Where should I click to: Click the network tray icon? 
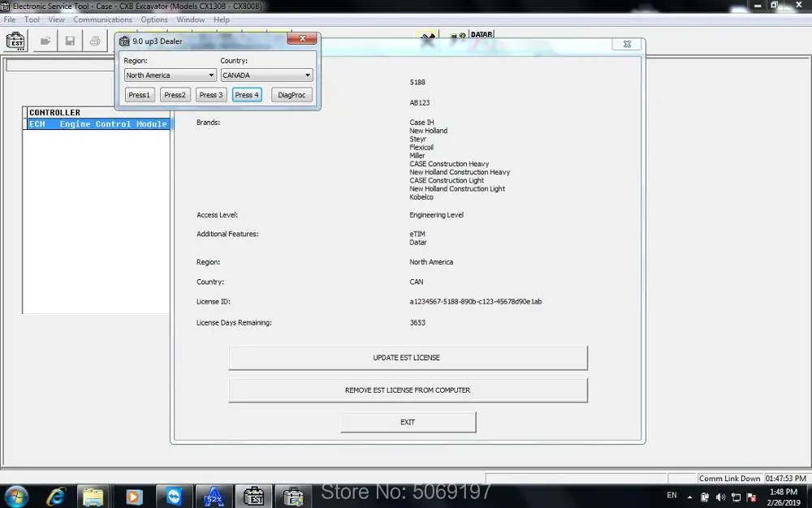(x=736, y=497)
